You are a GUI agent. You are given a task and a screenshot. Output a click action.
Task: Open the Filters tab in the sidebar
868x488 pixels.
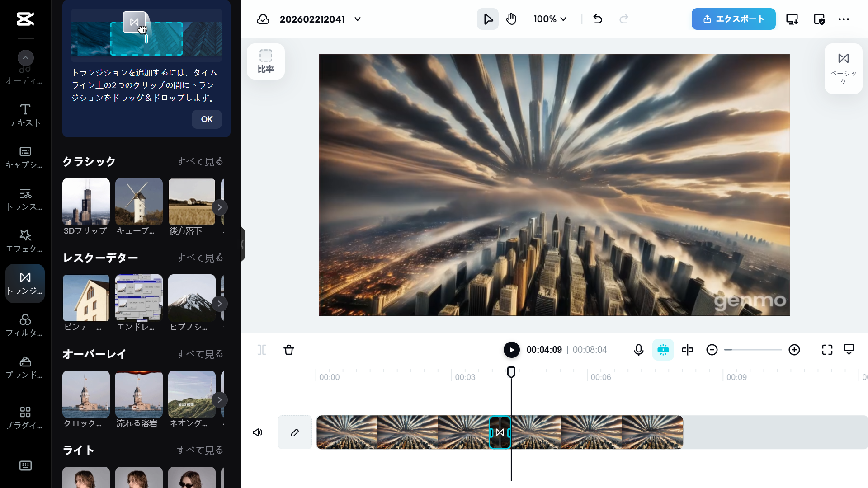(25, 325)
